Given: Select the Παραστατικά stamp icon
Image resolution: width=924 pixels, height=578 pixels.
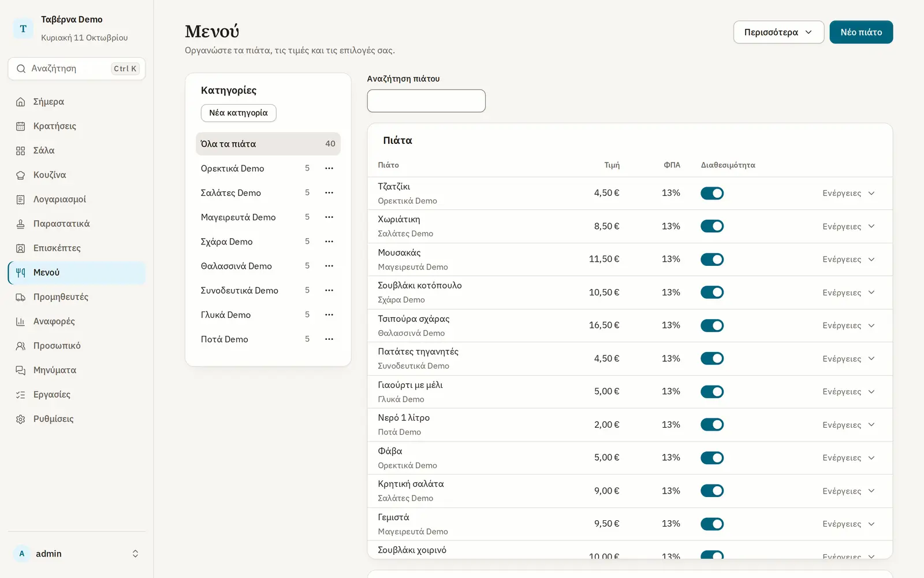Looking at the screenshot, I should (21, 224).
